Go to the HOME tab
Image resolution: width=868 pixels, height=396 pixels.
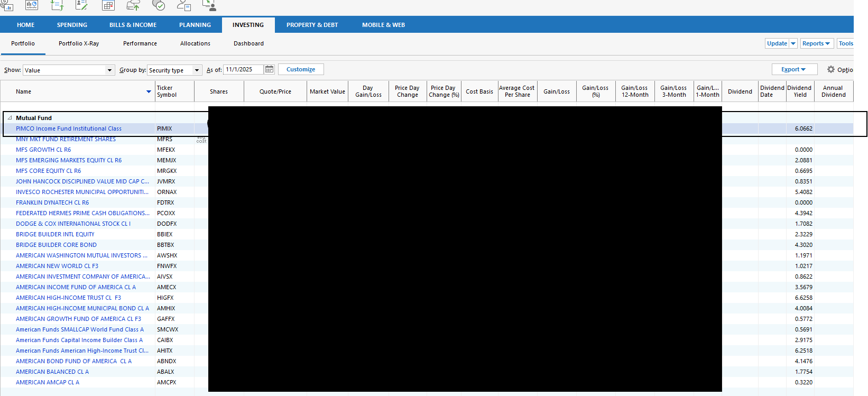pos(25,25)
